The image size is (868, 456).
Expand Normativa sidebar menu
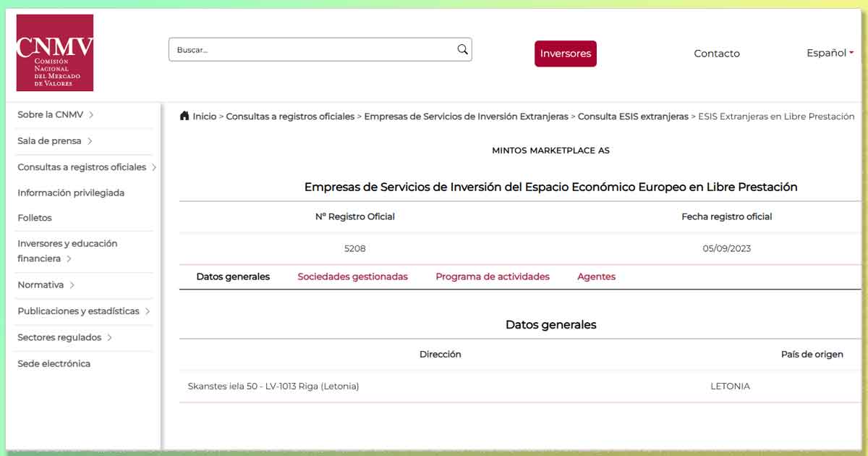point(46,285)
